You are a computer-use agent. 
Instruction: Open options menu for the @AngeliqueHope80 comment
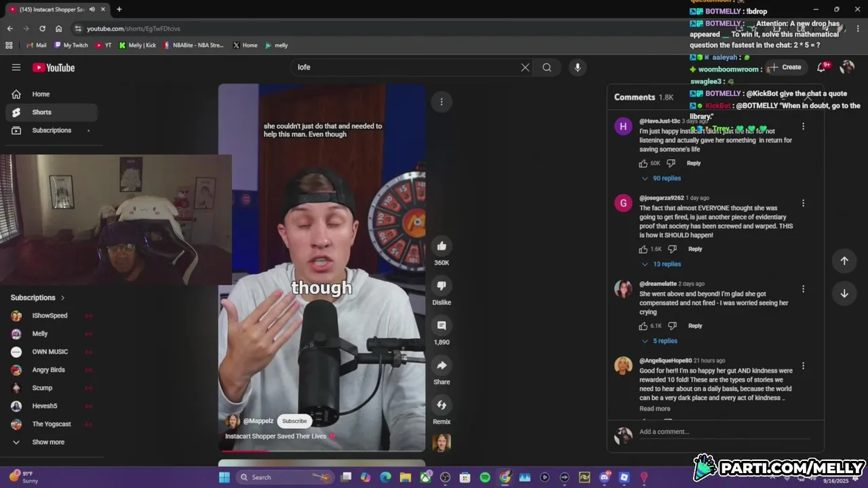tap(803, 366)
